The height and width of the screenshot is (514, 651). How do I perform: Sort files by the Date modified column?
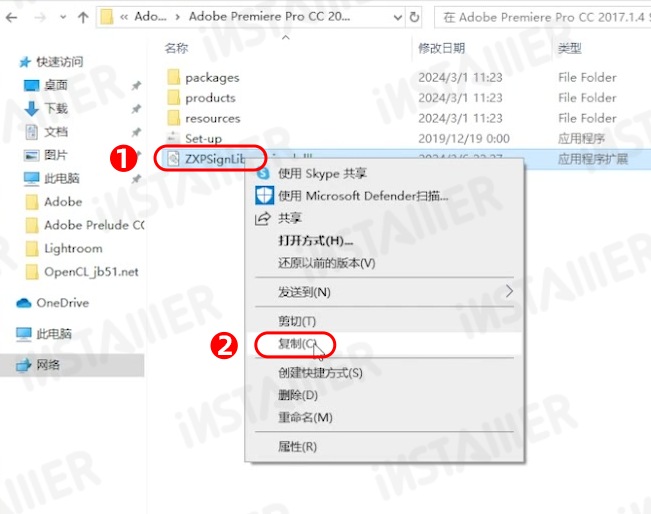click(441, 48)
